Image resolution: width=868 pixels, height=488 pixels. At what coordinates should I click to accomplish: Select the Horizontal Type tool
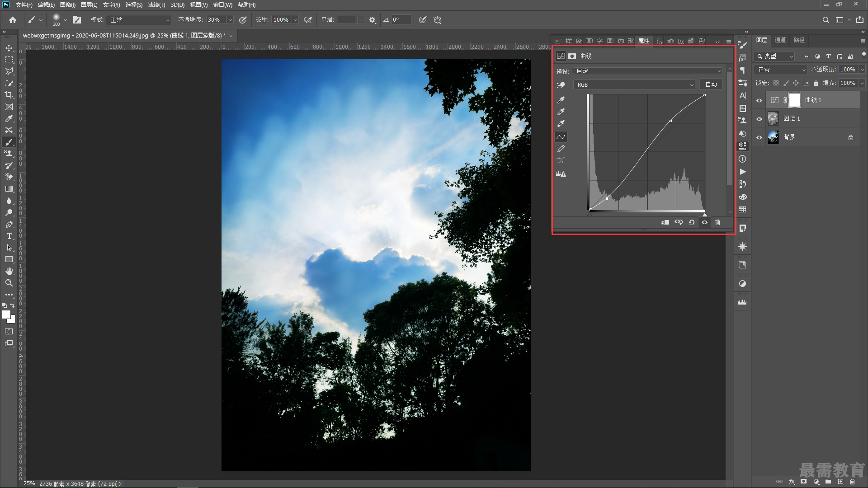pyautogui.click(x=9, y=236)
